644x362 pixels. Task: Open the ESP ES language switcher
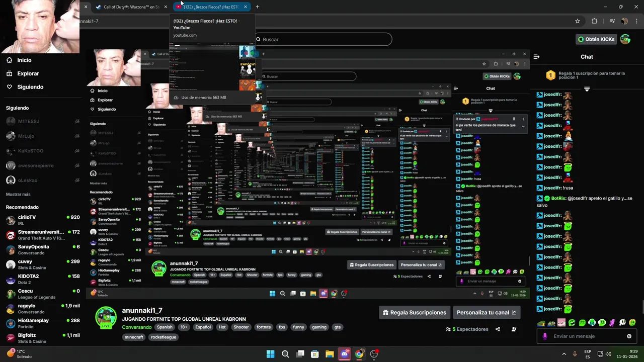[588, 354]
